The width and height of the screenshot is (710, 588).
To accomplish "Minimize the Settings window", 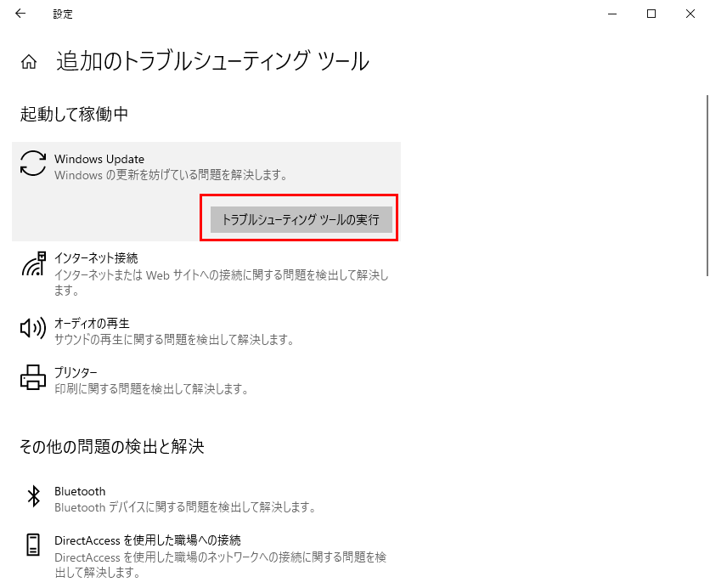I will click(x=611, y=14).
